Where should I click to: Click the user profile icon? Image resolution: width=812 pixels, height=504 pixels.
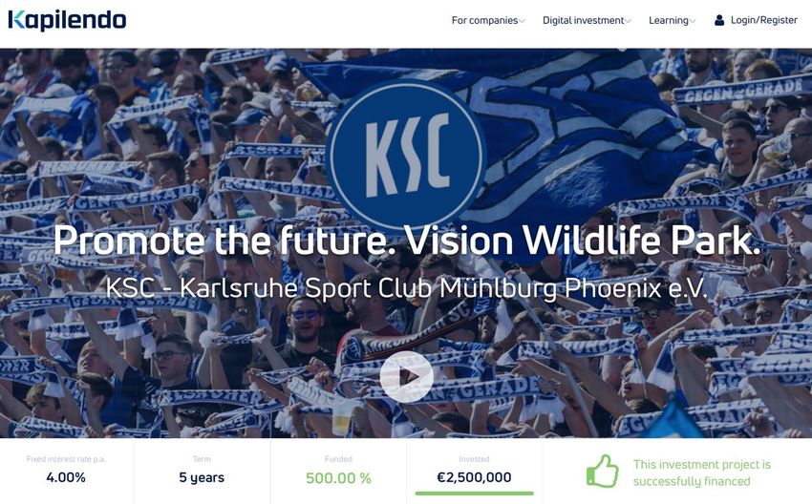(718, 20)
